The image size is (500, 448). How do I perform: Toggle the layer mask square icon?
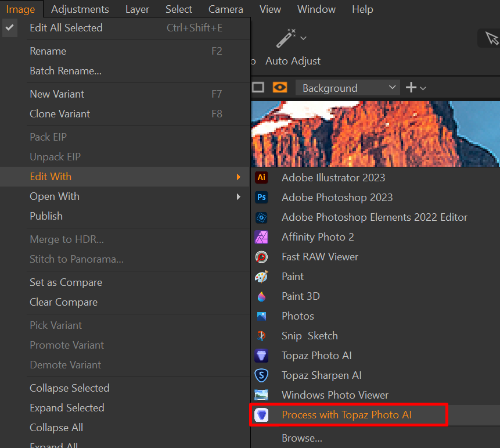click(258, 87)
